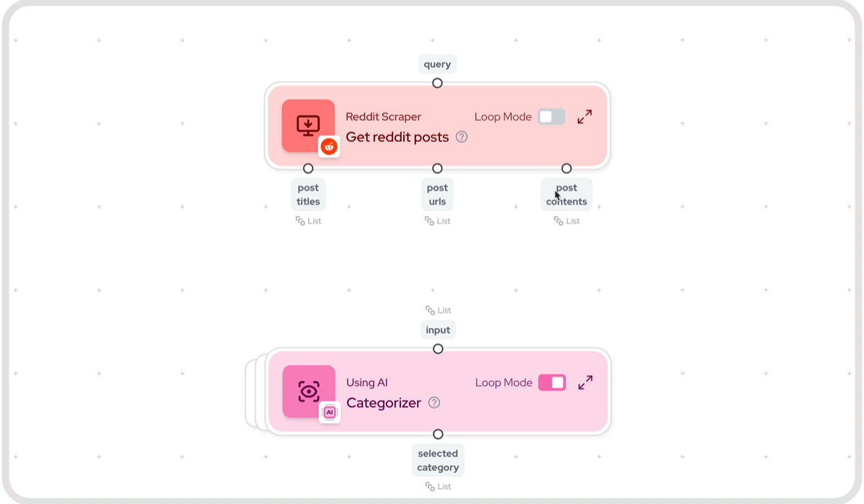
Task: Click the Get reddit posts node title
Action: 398,137
